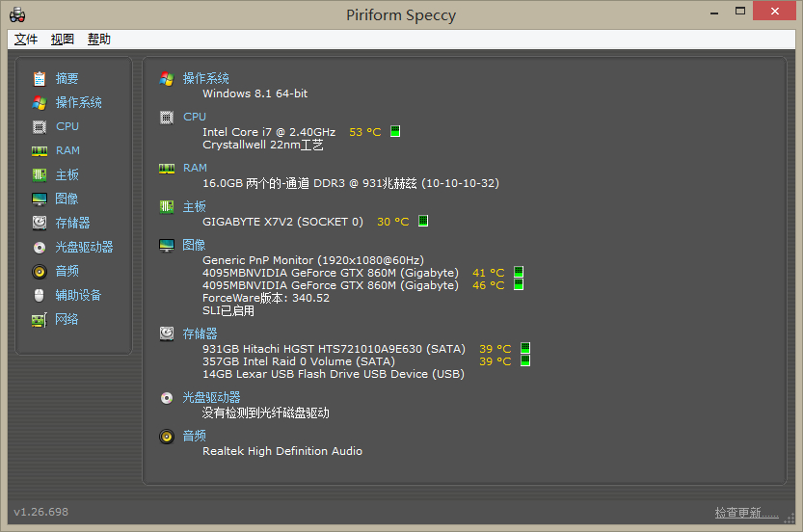Click the 存储器 heading link in summary
The height and width of the screenshot is (532, 803).
click(201, 333)
